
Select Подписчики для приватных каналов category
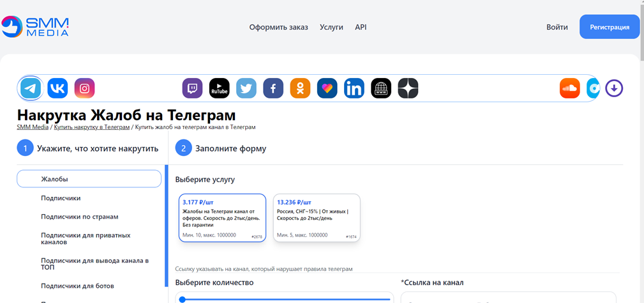coord(86,238)
